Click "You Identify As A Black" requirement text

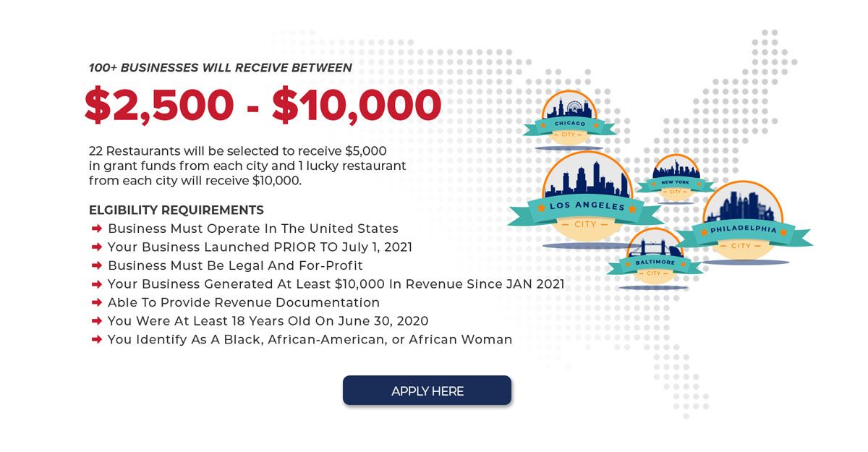point(310,339)
